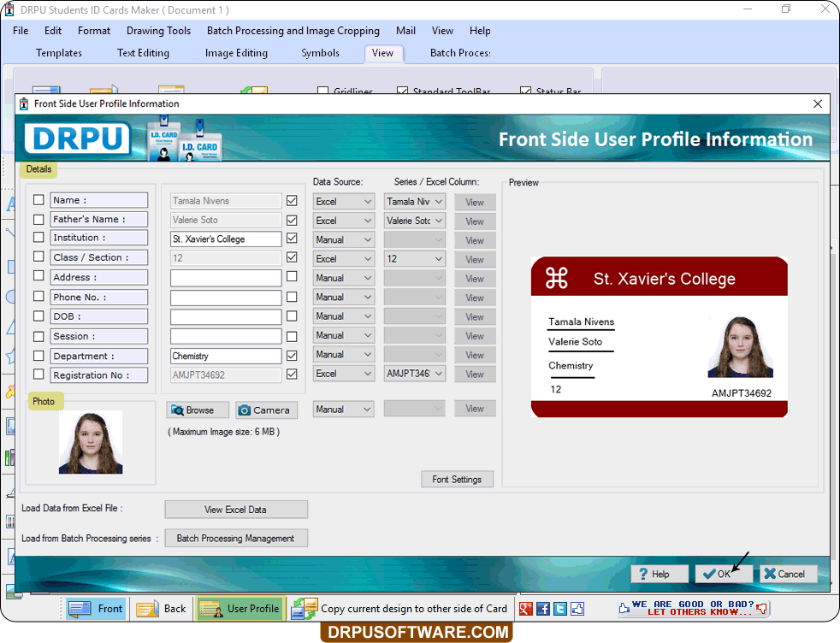Open Data Source dropdown for Department row

tap(343, 355)
